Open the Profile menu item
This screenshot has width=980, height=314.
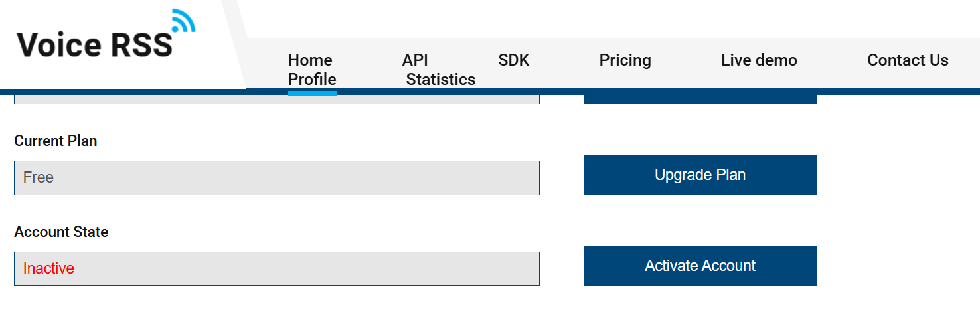click(x=312, y=80)
